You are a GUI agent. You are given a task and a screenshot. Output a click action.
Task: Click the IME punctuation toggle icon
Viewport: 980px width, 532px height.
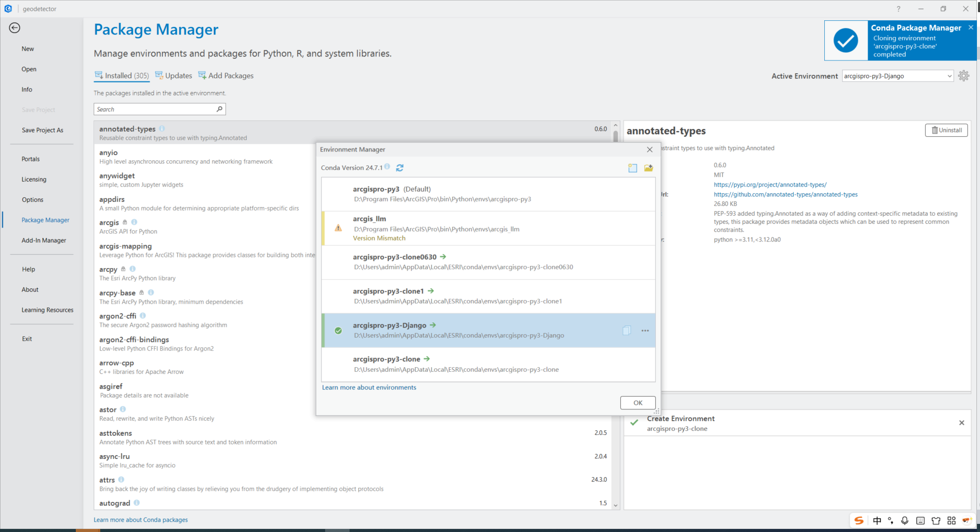tap(891, 520)
